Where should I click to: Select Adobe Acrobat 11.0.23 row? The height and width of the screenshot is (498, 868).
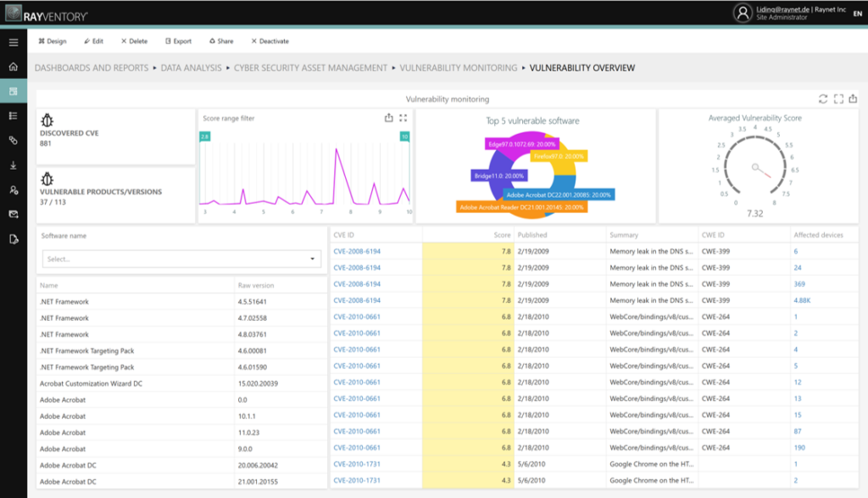pyautogui.click(x=181, y=434)
